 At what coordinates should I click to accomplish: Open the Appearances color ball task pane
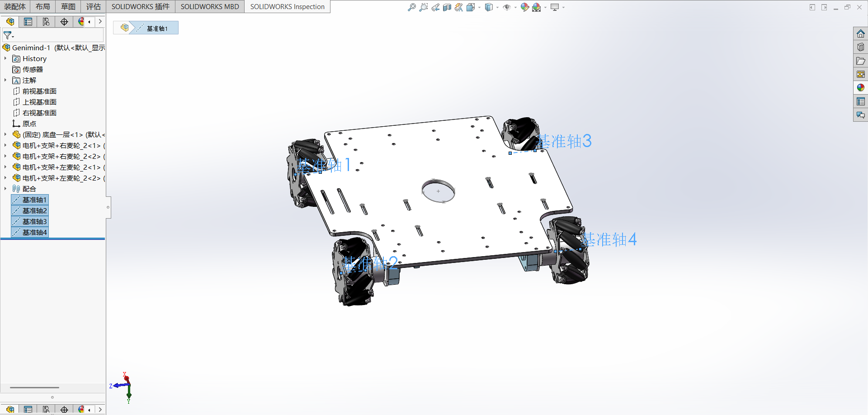[860, 88]
